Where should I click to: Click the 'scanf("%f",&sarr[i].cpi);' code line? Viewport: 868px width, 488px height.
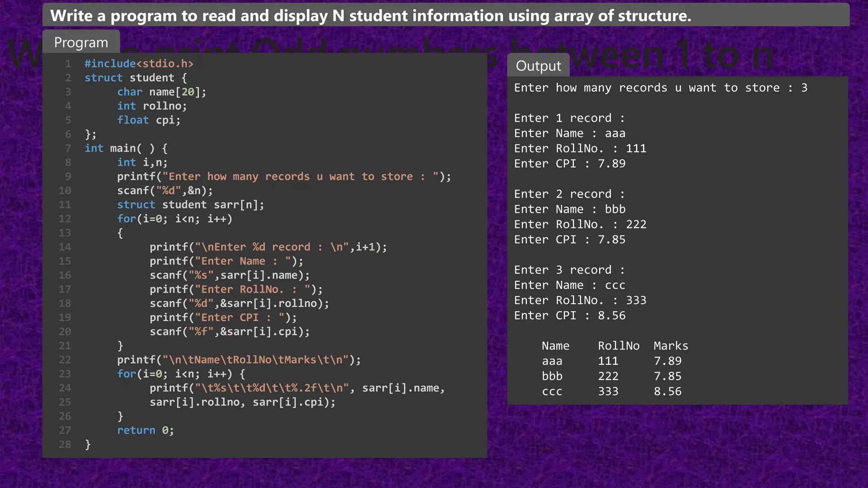coord(230,332)
